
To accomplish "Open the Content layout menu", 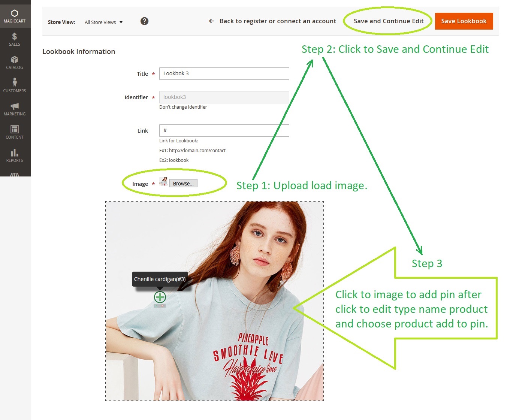I will tap(15, 132).
